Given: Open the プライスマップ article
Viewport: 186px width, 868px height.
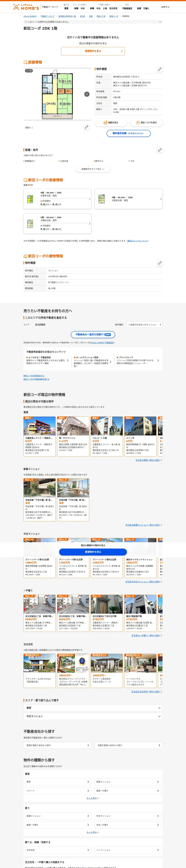Looking at the screenshot, I should click(x=138, y=361).
